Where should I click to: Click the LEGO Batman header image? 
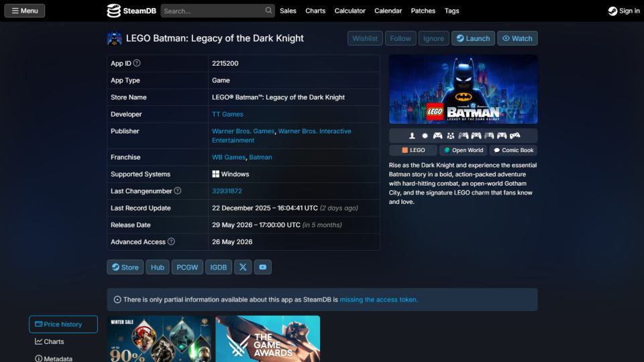tap(463, 89)
